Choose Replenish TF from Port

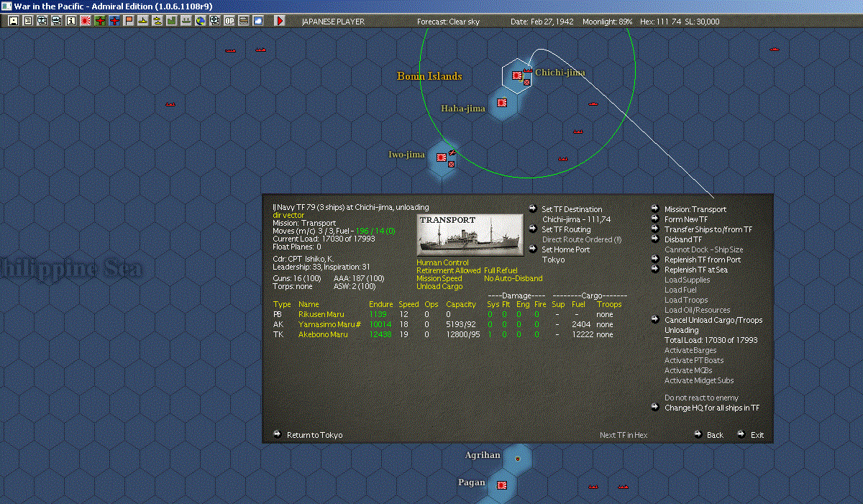(x=703, y=260)
